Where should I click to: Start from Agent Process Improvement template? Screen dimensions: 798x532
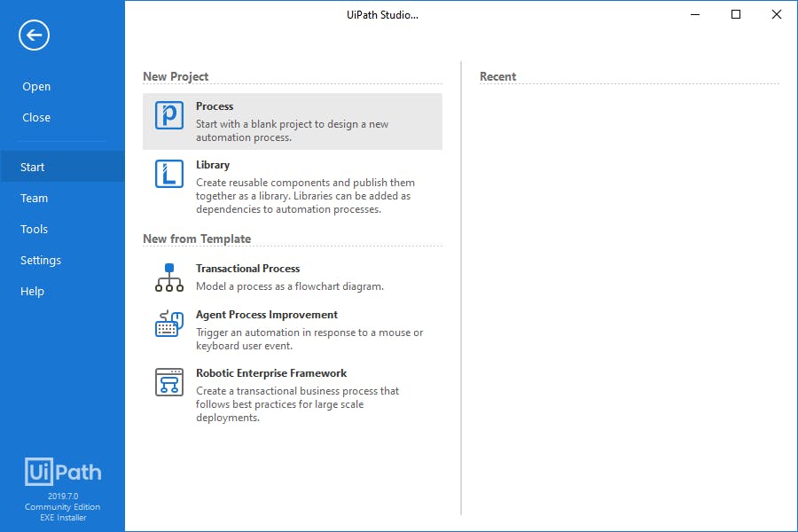[x=292, y=330]
